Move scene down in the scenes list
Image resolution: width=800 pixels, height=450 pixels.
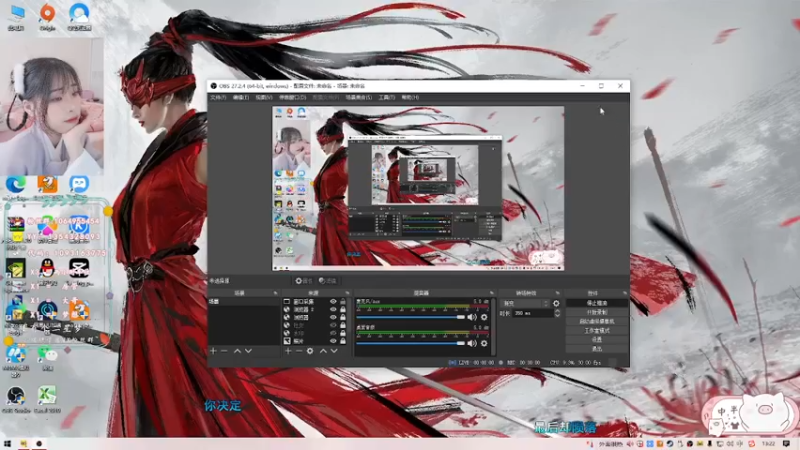(x=248, y=351)
